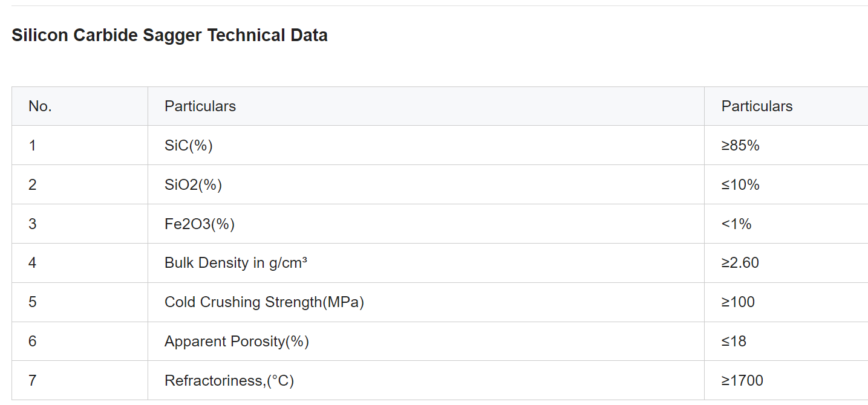Click the ≥100 value cell
The width and height of the screenshot is (868, 405).
pos(786,302)
